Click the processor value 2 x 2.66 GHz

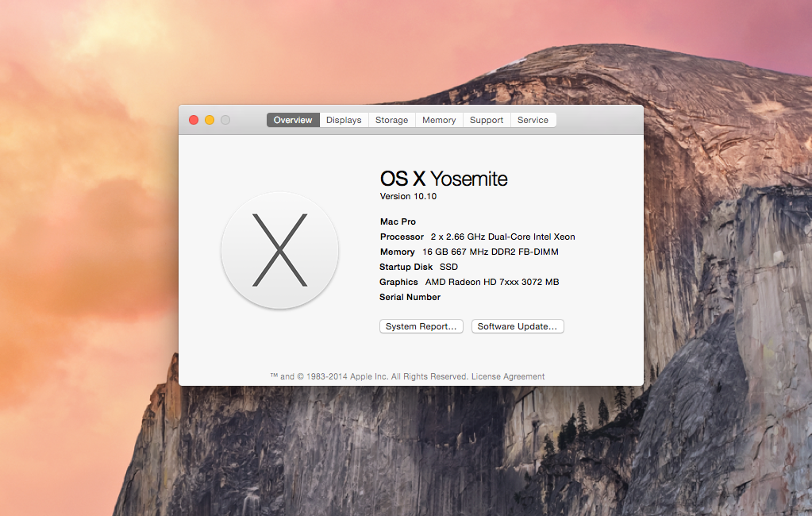(503, 237)
